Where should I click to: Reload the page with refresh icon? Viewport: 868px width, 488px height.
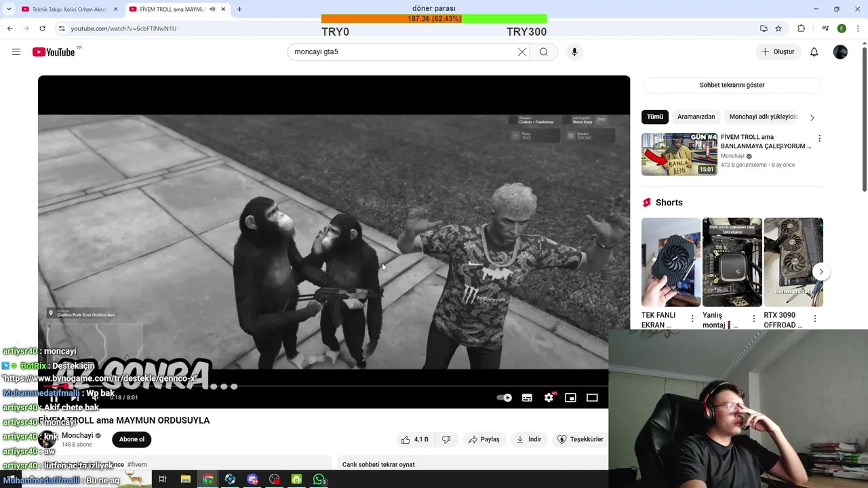coord(42,28)
